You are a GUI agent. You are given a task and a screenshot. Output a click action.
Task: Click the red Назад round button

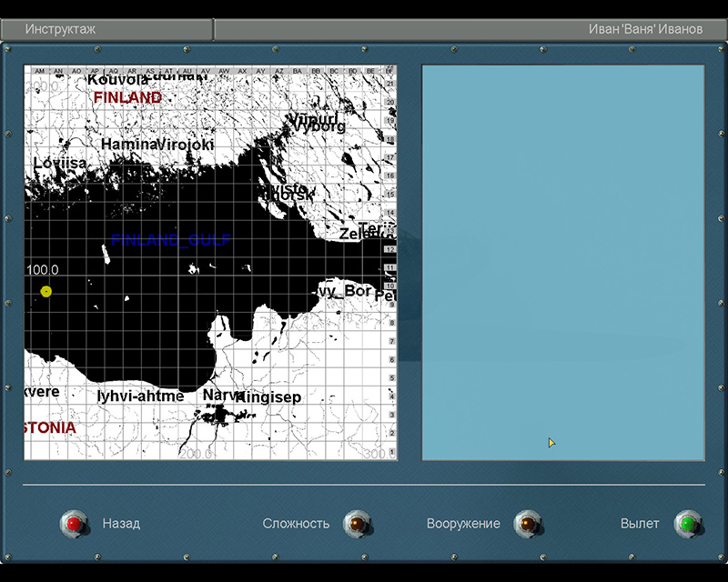pos(74,524)
